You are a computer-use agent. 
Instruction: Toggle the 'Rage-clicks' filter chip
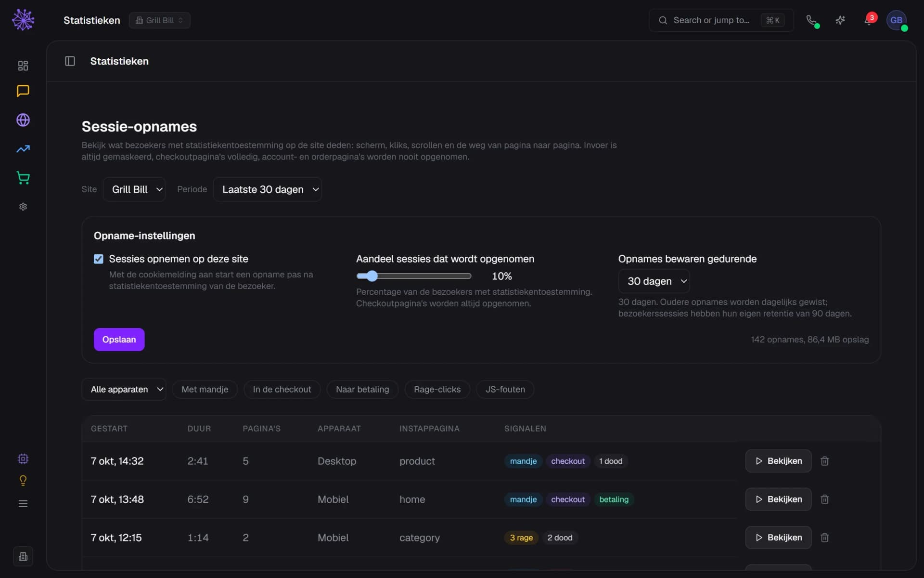437,389
